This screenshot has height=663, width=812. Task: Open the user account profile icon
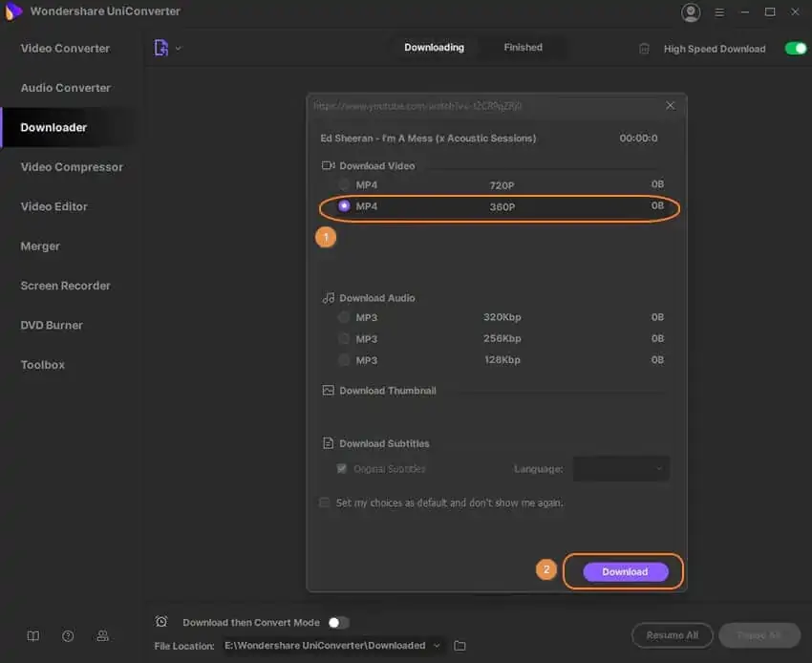pyautogui.click(x=691, y=11)
